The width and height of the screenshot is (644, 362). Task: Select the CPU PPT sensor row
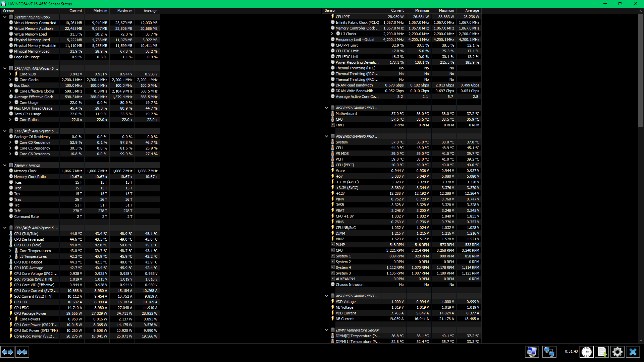(342, 17)
